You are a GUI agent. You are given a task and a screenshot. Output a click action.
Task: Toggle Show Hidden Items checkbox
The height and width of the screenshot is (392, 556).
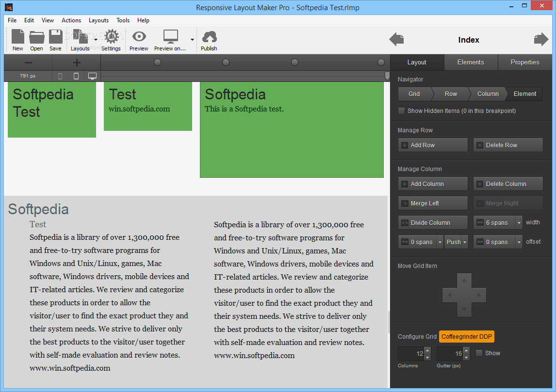pyautogui.click(x=401, y=111)
